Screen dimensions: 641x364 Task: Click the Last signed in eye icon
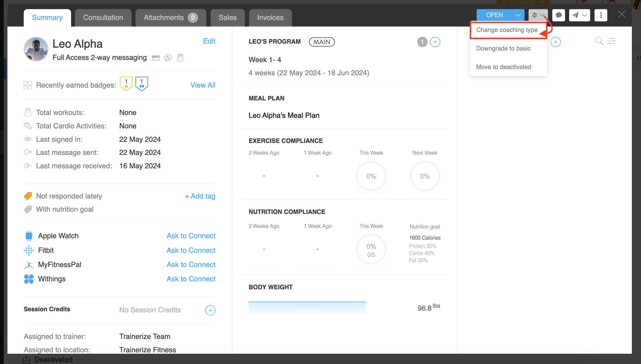(x=28, y=139)
